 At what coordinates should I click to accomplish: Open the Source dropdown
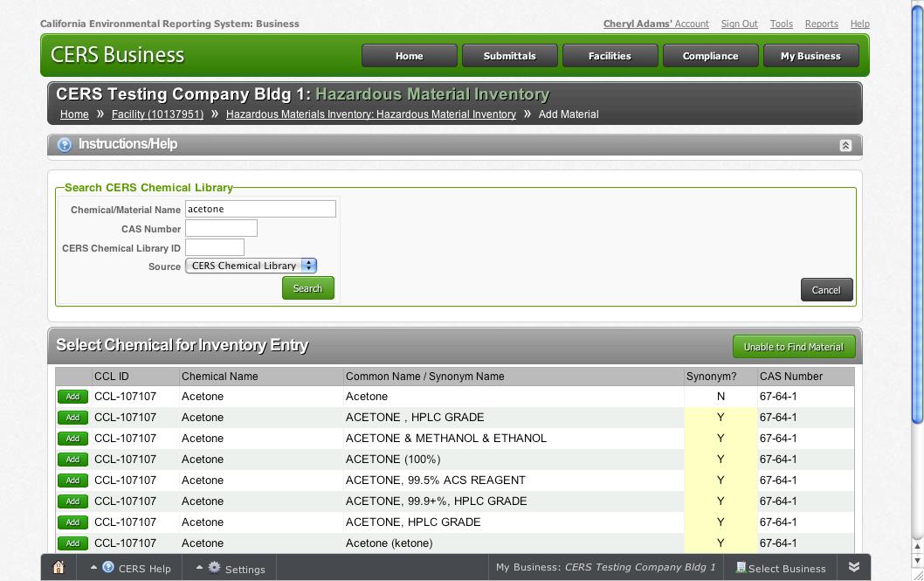tap(251, 266)
